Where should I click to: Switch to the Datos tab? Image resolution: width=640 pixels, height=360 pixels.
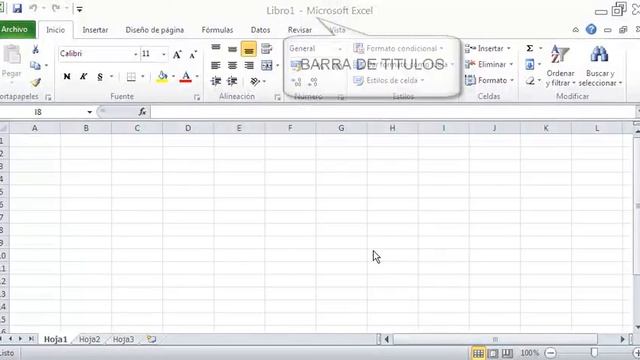(x=260, y=30)
